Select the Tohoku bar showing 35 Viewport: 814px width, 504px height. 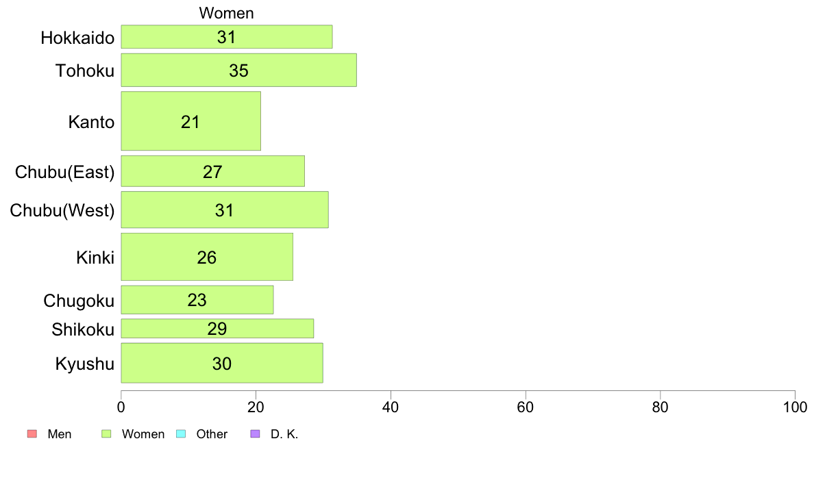pyautogui.click(x=239, y=70)
